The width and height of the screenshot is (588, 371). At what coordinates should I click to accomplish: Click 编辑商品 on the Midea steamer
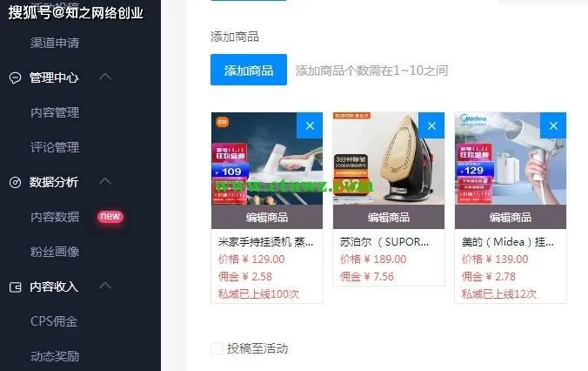click(511, 217)
